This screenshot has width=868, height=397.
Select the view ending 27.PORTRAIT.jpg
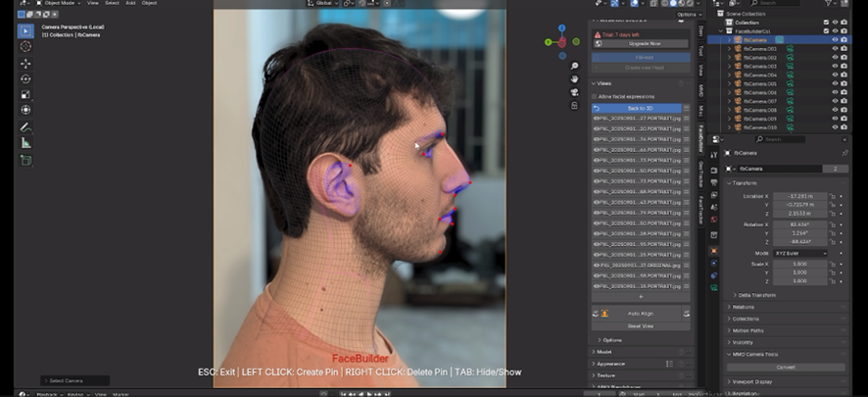[637, 119]
